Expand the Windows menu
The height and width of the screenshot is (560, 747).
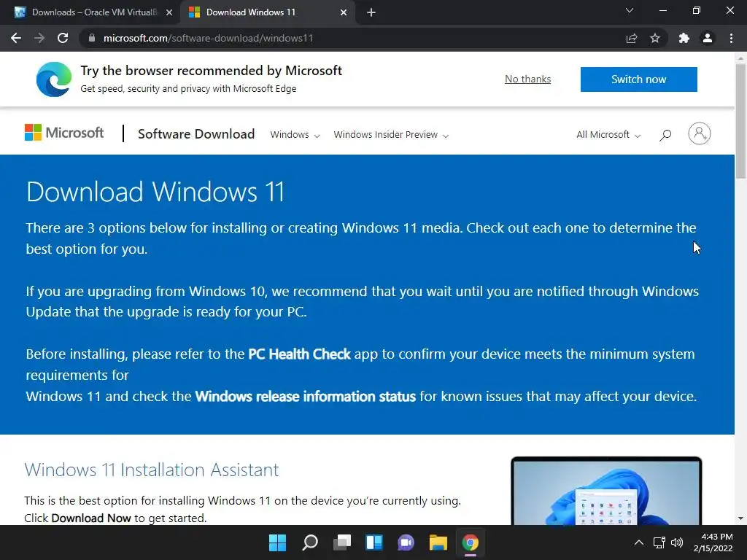295,135
